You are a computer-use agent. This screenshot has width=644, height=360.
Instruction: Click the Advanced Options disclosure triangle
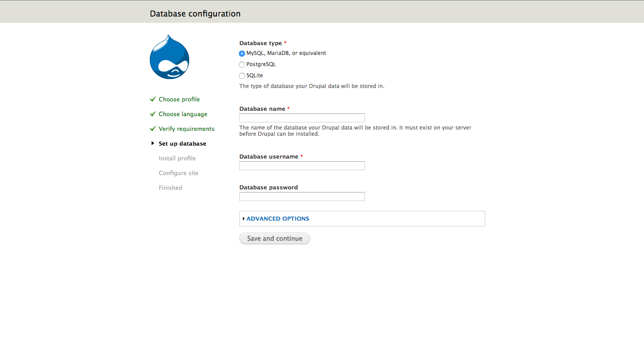[x=244, y=219]
